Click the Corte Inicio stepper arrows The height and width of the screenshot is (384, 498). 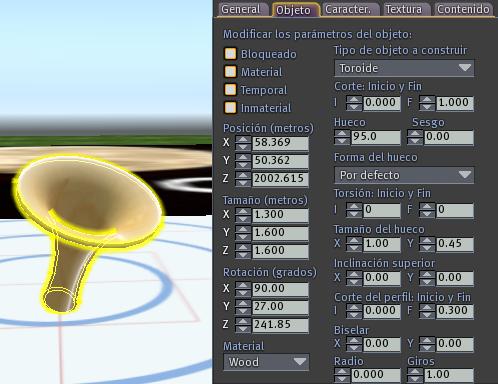354,103
